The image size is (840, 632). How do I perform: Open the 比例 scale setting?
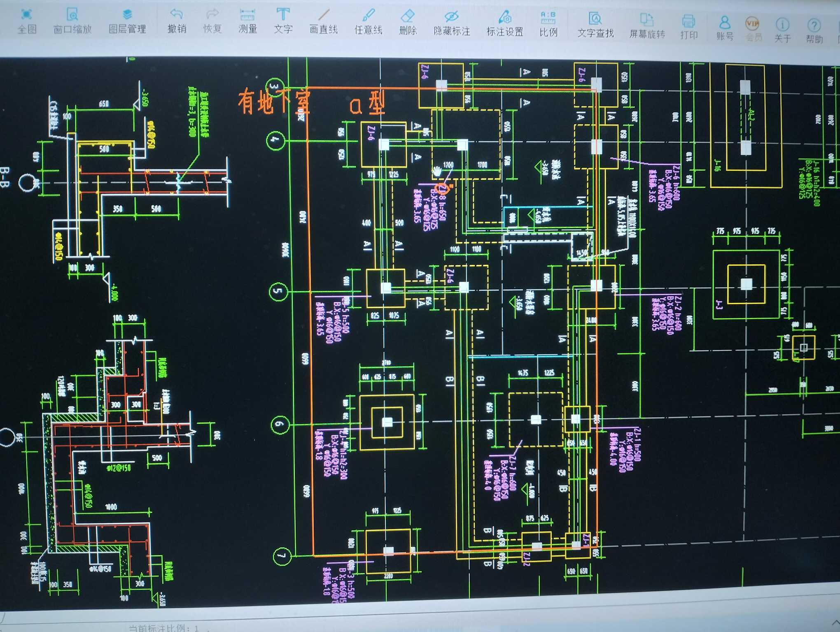point(548,24)
